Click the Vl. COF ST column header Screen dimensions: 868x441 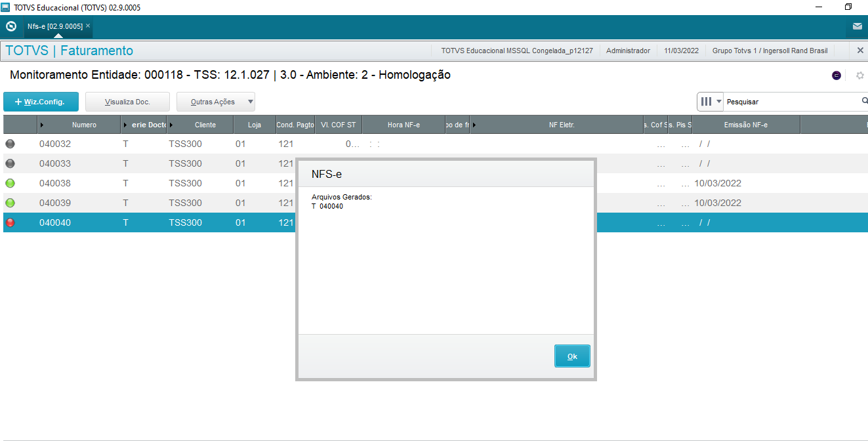pyautogui.click(x=339, y=125)
